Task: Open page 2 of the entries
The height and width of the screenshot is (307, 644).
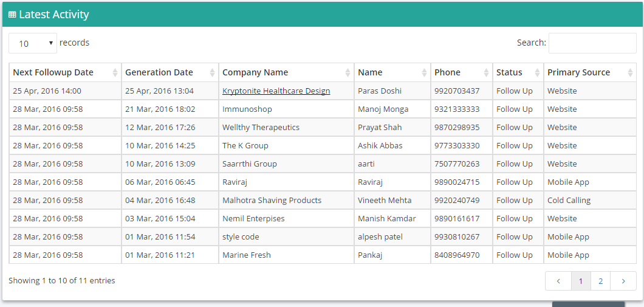Action: [600, 281]
